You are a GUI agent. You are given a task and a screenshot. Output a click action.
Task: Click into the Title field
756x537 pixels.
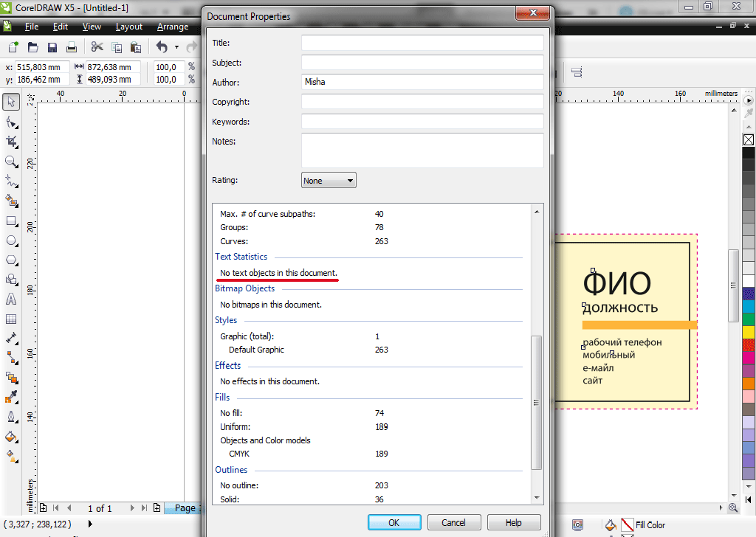422,43
